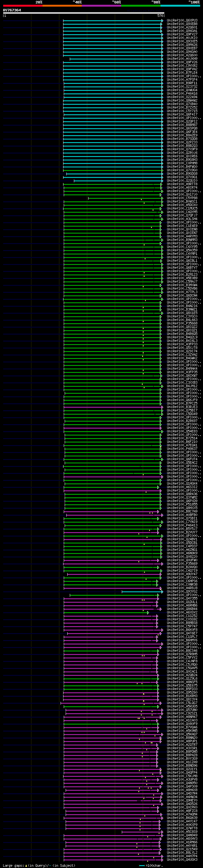Open hit UniRef100_B4N2I6
Image resolution: width=203 pixels, height=868 pixels.
coord(182,306)
